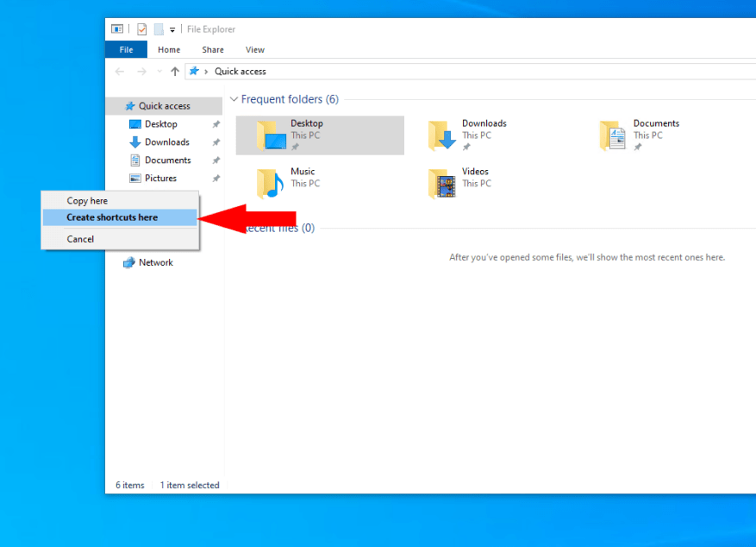Unpin Pictures from Quick access
This screenshot has height=547, width=756.
[215, 178]
